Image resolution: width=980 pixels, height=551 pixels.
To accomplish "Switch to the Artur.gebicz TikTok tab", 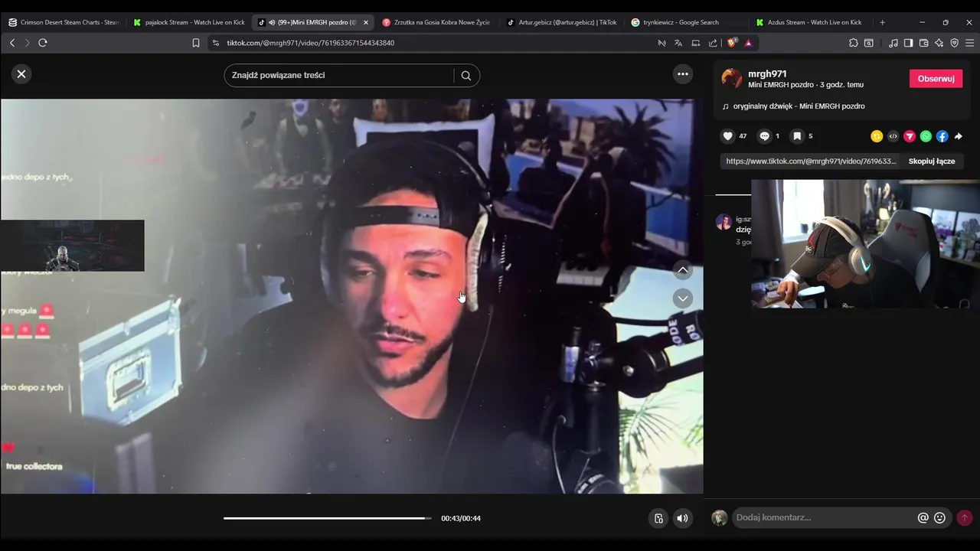I will click(561, 22).
